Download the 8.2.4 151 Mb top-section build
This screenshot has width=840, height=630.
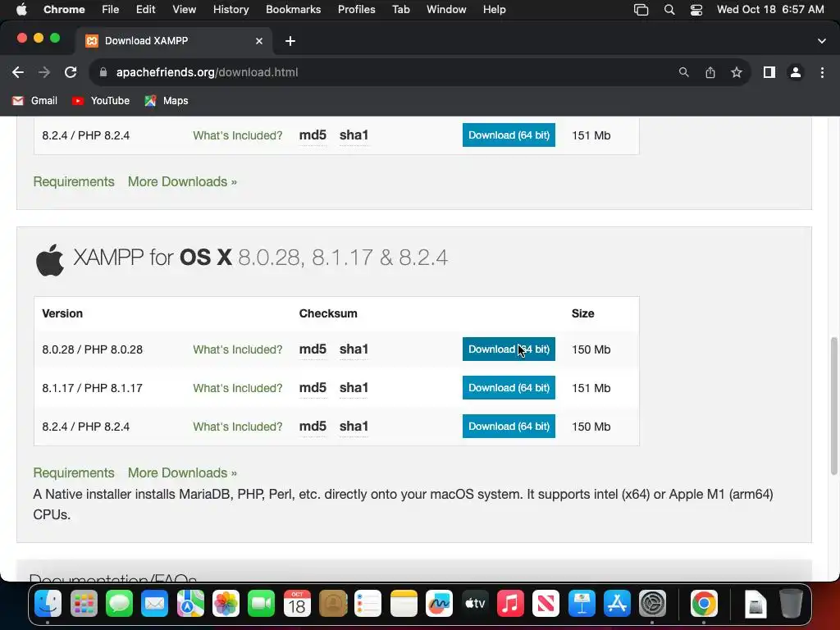[x=509, y=135]
